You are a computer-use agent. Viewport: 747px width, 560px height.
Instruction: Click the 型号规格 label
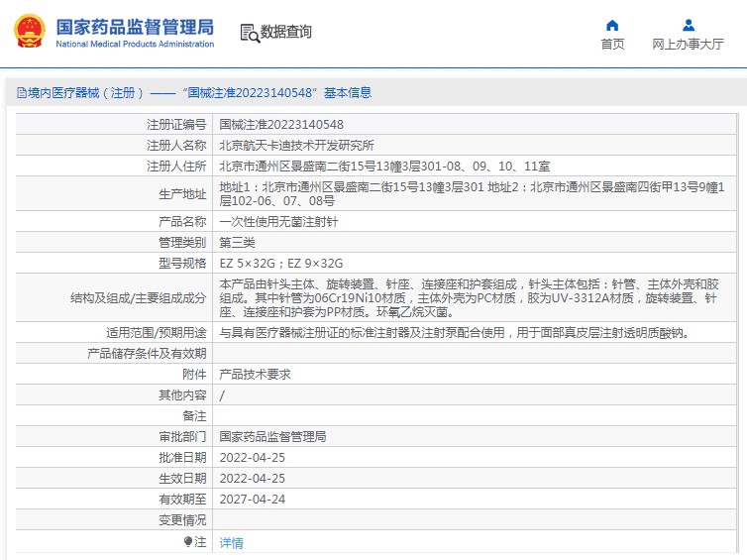[182, 264]
